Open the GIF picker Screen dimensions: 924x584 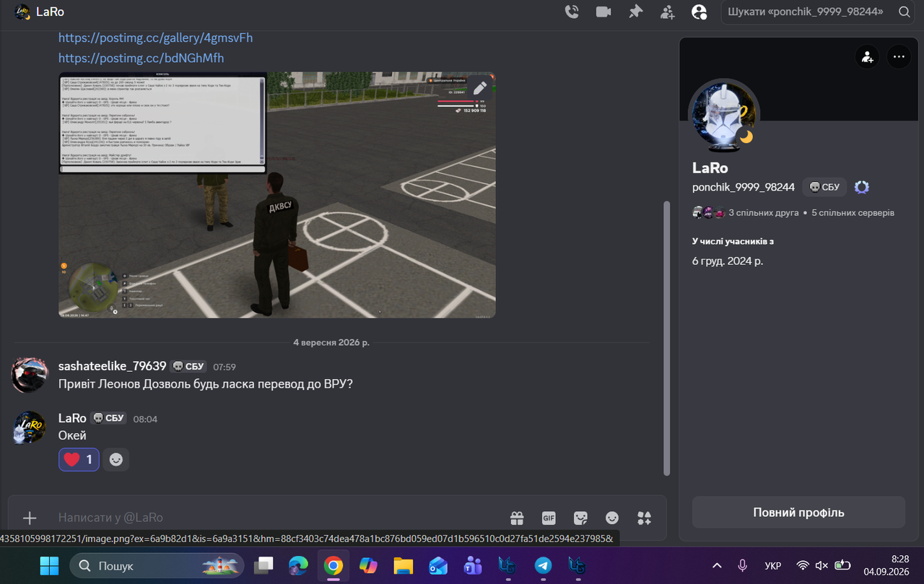point(549,518)
